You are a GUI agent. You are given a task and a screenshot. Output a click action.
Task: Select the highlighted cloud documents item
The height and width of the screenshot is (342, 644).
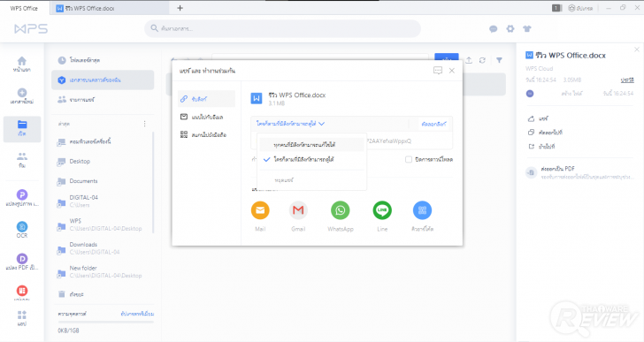point(103,80)
